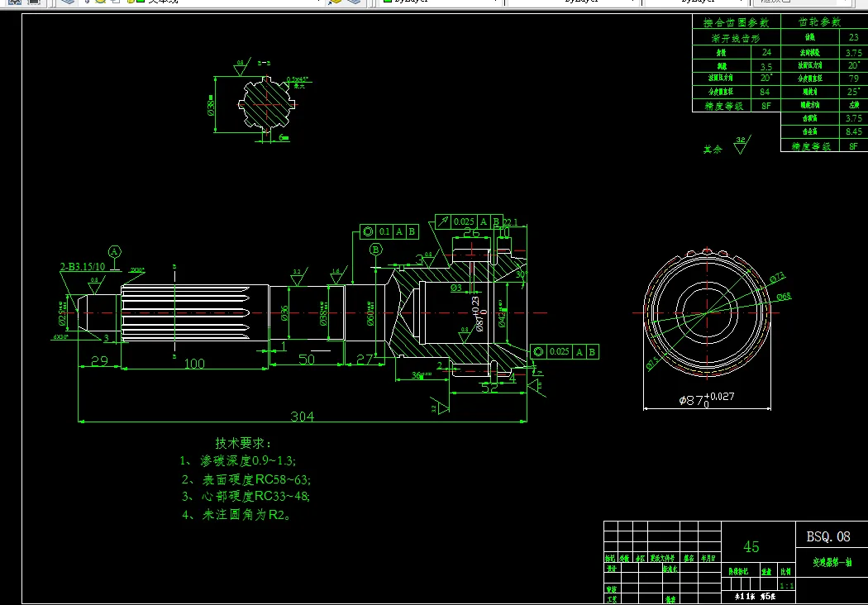Pick the '6' key width dimension
The width and height of the screenshot is (868, 605).
[x=283, y=136]
